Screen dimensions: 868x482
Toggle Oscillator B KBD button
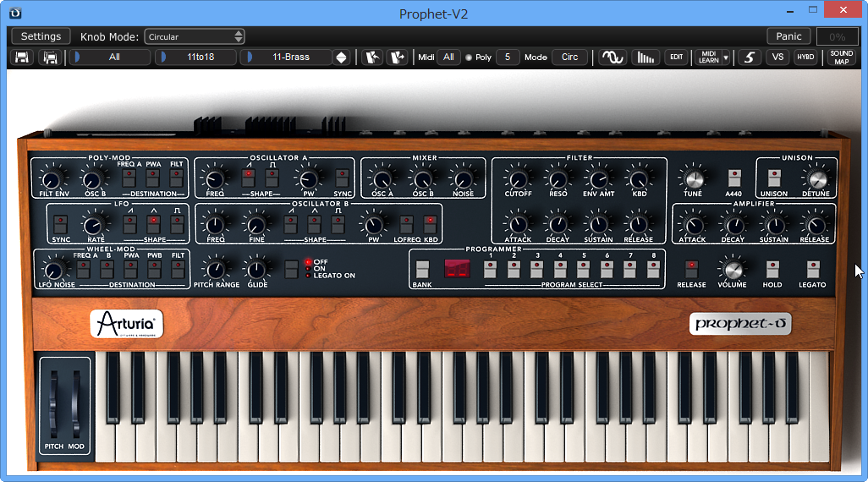tap(430, 224)
